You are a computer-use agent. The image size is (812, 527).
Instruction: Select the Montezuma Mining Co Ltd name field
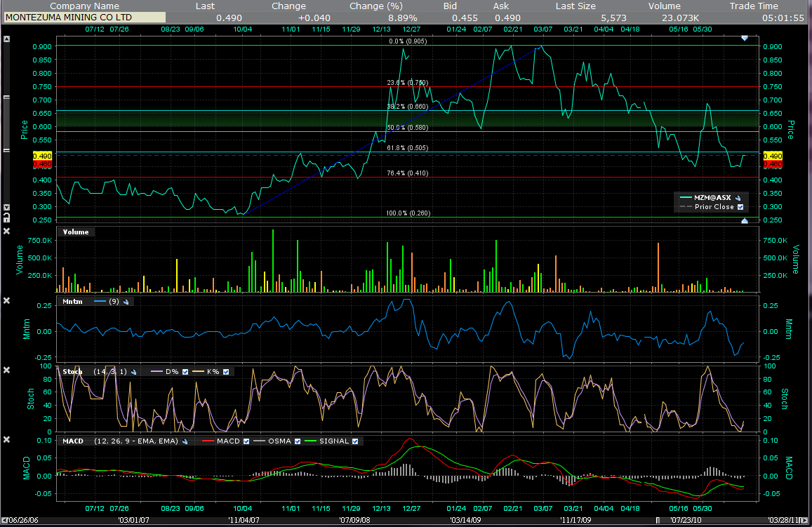click(x=85, y=18)
